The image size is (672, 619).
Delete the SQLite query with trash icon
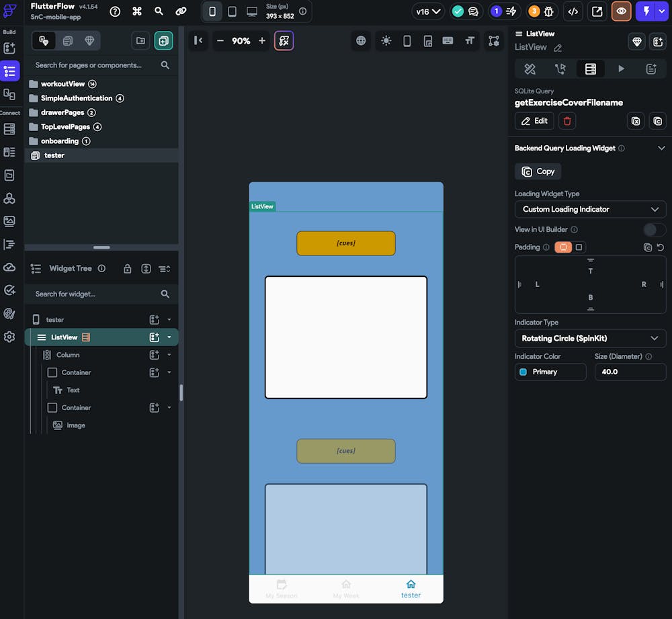(567, 121)
